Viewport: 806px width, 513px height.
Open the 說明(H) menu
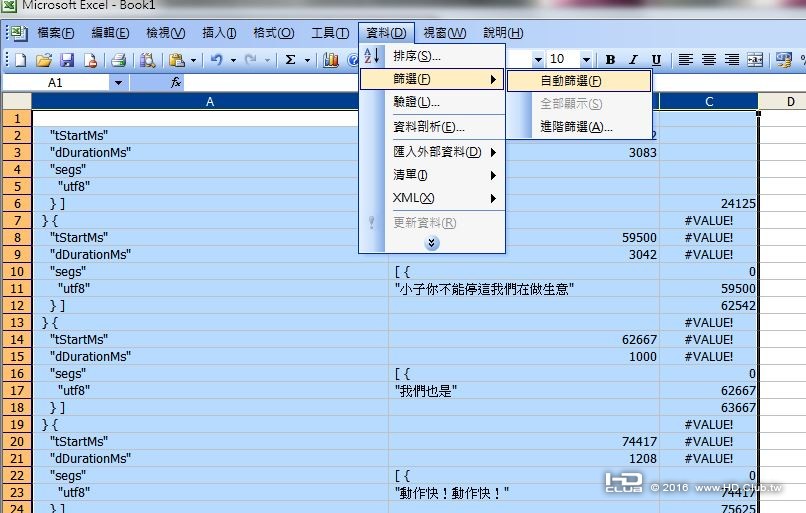pos(503,33)
